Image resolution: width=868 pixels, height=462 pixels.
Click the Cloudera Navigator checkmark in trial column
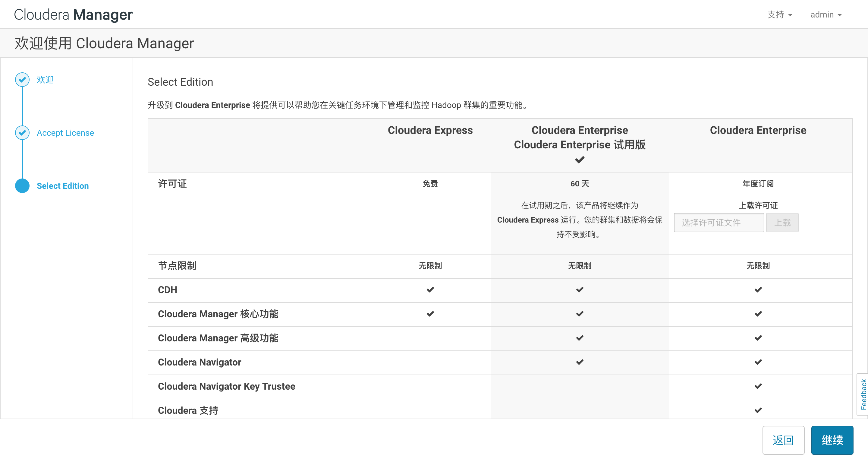[x=580, y=362]
